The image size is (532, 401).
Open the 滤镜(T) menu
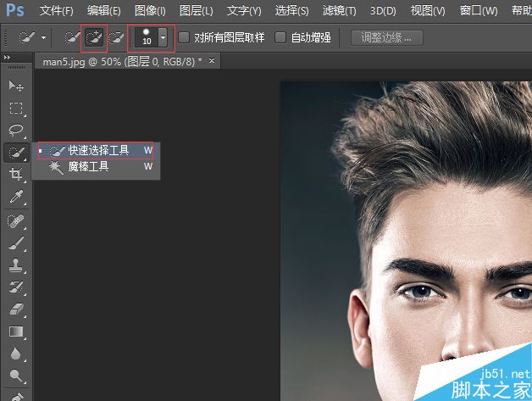click(340, 11)
